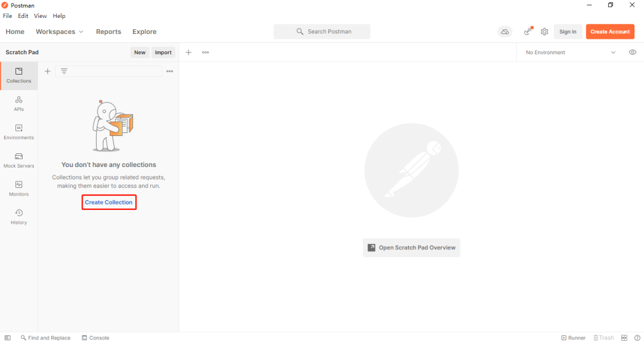
Task: Click the Create Collection link
Action: click(x=109, y=202)
